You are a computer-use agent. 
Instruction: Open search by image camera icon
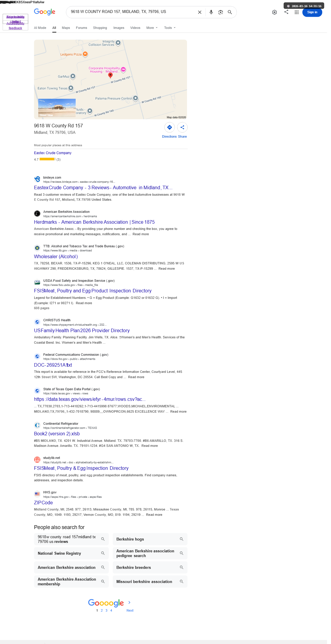(221, 12)
